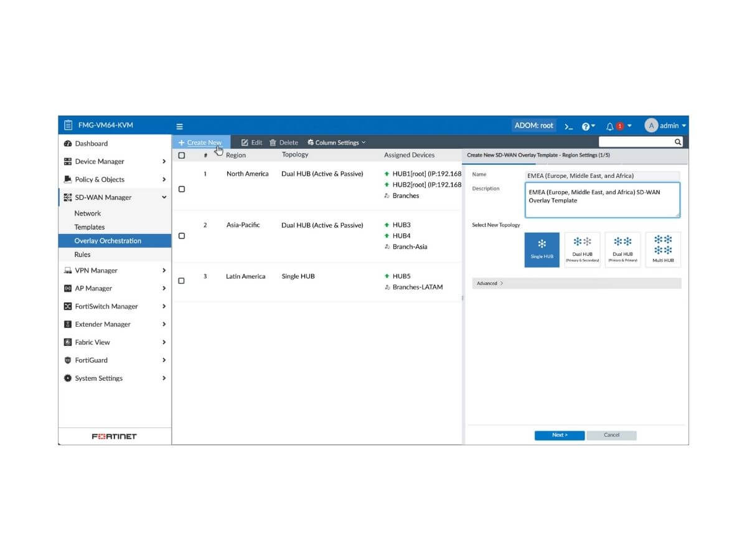
Task: Expand the Advanced section in the wizard
Action: pos(487,283)
